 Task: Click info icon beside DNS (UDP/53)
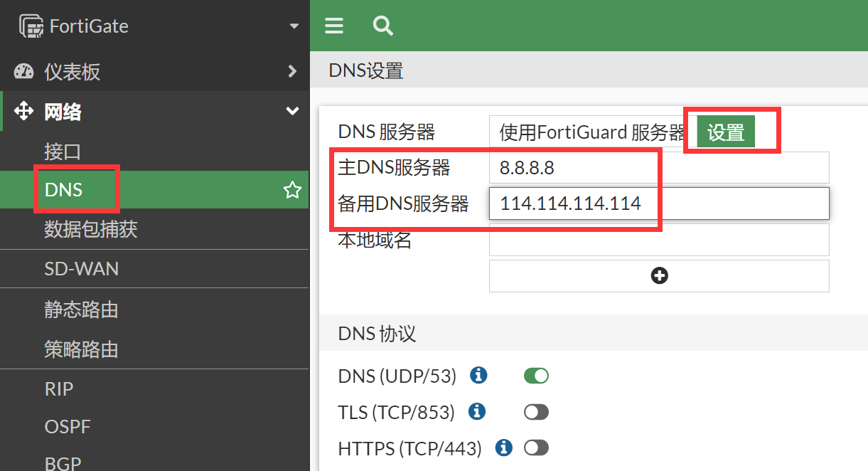[x=479, y=375]
